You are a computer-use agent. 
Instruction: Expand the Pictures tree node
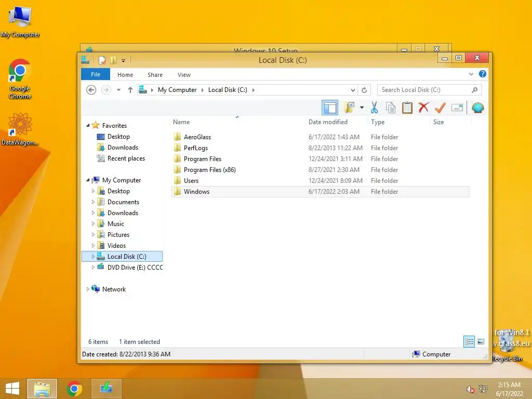pos(93,234)
